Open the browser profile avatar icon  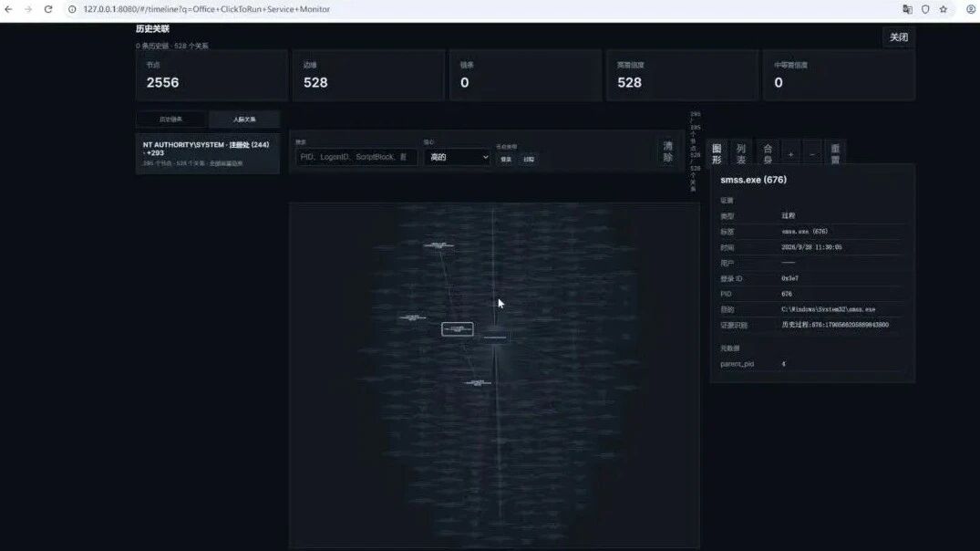click(971, 9)
